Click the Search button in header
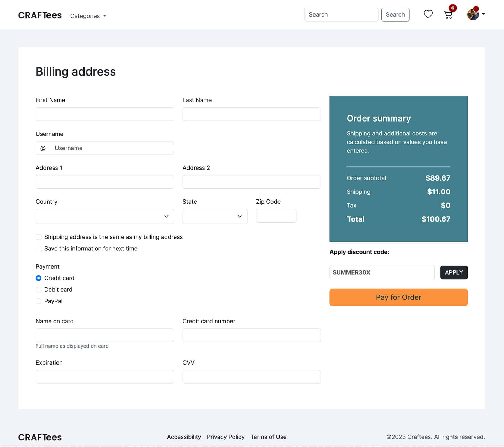The image size is (504, 447). point(395,15)
